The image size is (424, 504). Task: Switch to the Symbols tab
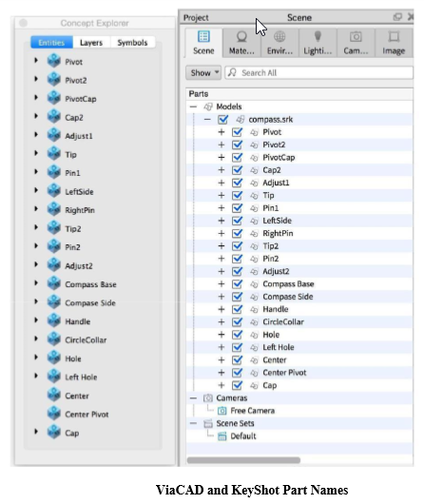[132, 43]
